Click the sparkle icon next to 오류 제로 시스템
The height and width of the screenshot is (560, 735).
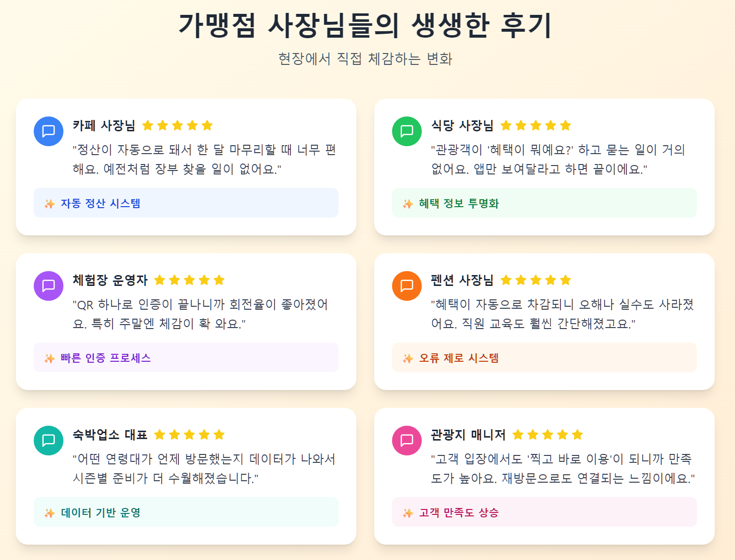tap(408, 358)
